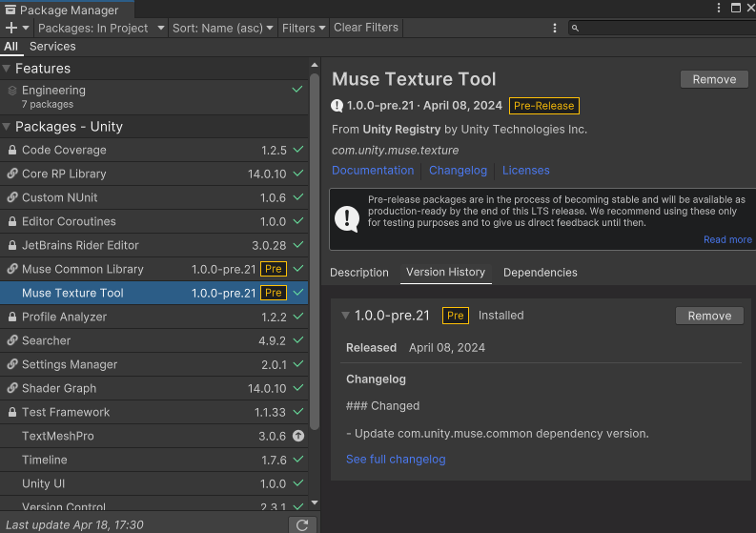Click the Code Coverage lock icon
The width and height of the screenshot is (756, 533).
click(12, 150)
